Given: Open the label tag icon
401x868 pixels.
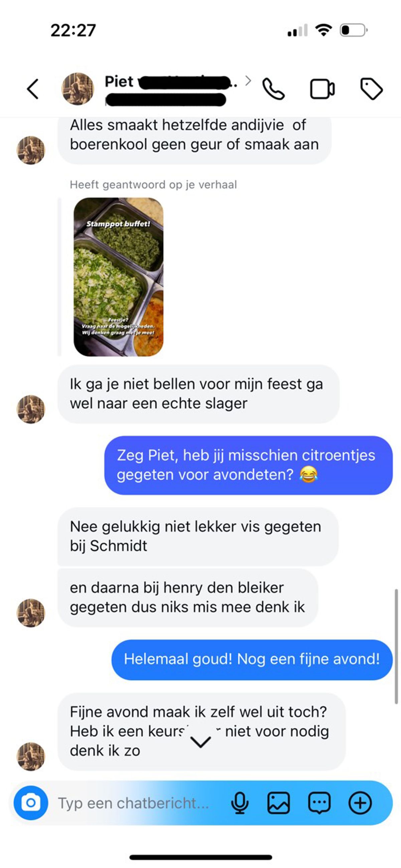Looking at the screenshot, I should pyautogui.click(x=371, y=89).
